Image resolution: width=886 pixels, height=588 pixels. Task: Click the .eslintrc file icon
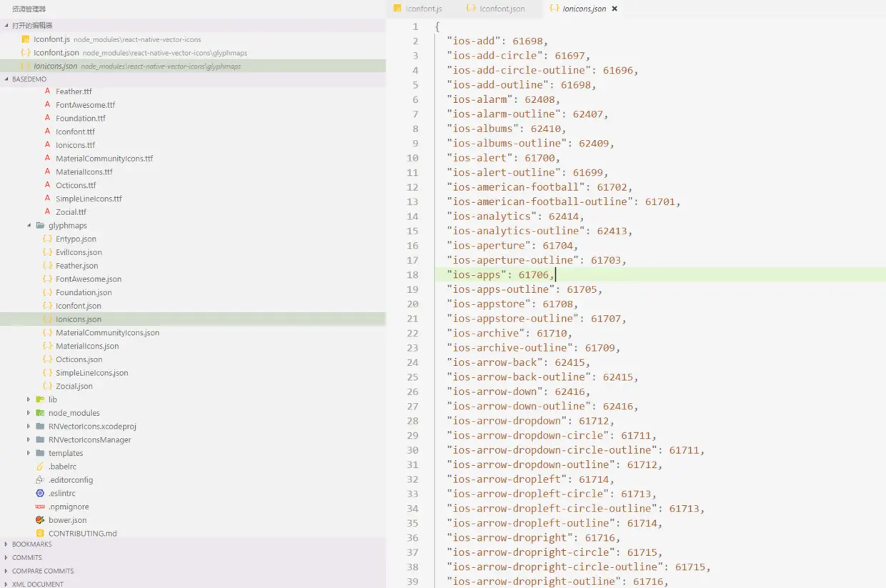40,493
